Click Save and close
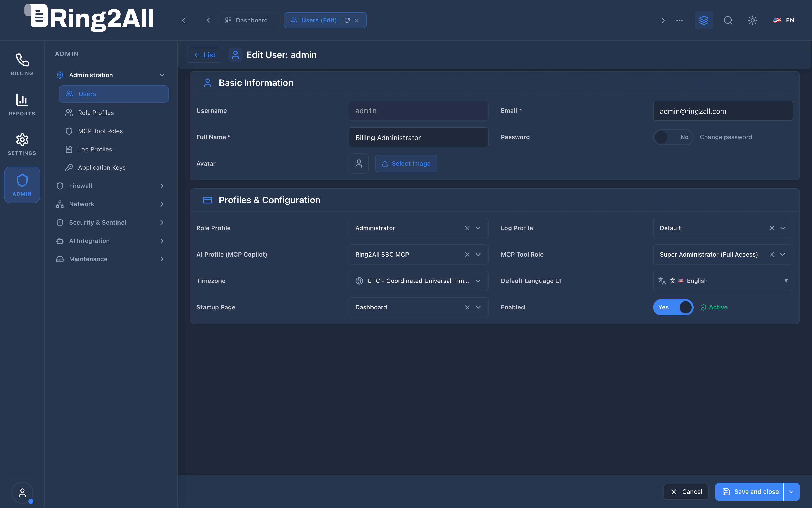The image size is (812, 508). pos(749,492)
